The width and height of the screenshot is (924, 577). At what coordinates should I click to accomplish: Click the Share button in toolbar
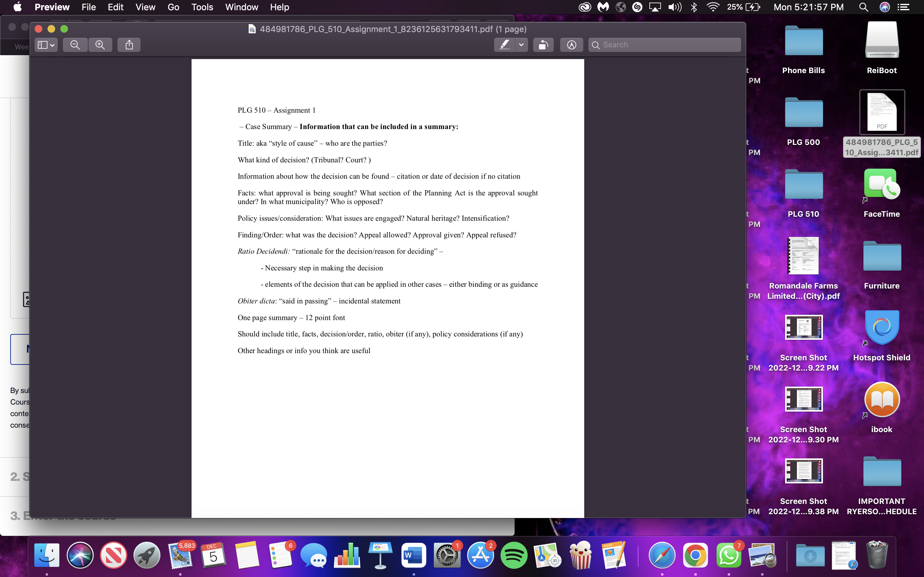click(x=129, y=45)
